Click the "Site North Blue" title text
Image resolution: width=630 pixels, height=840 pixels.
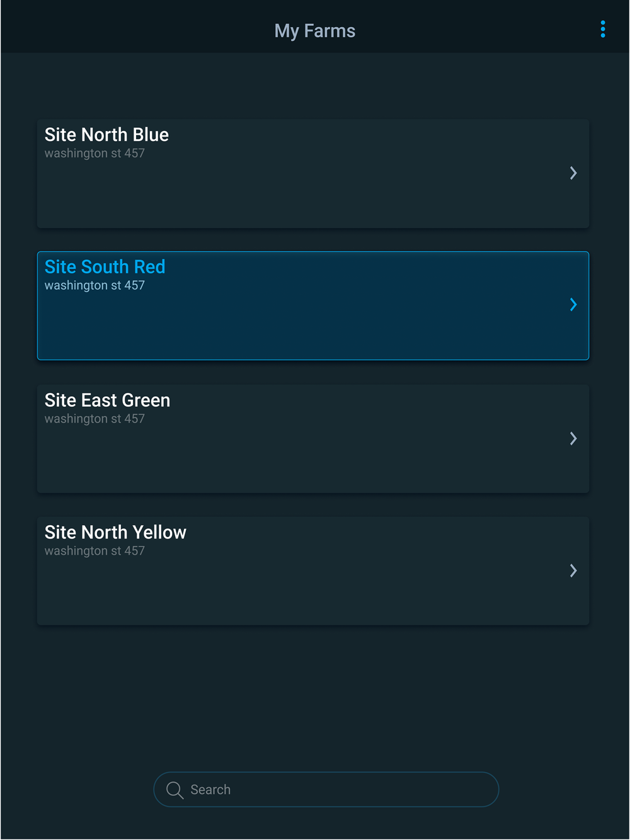pyautogui.click(x=106, y=135)
